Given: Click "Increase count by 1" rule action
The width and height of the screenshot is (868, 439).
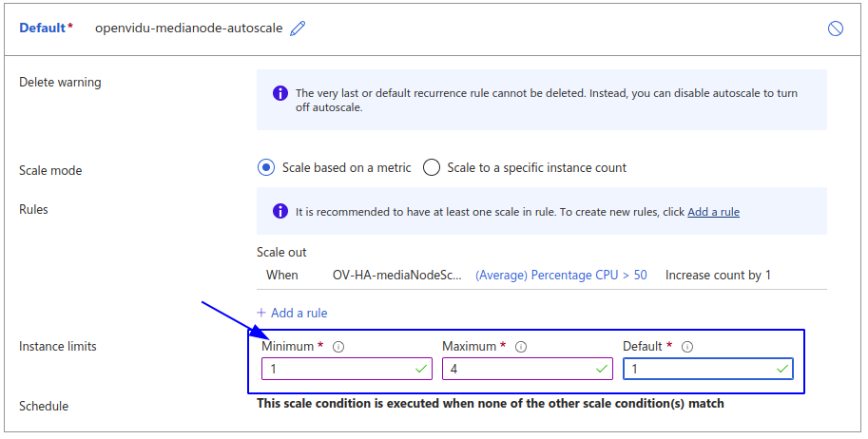Looking at the screenshot, I should click(718, 276).
